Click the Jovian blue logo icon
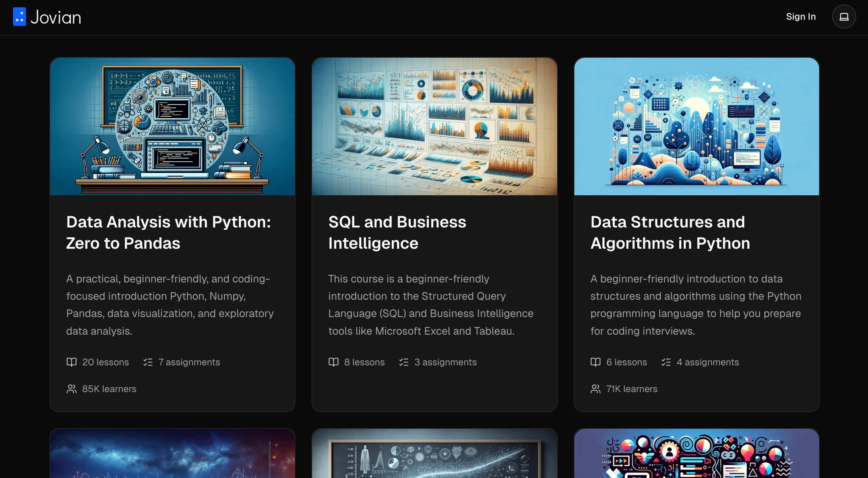 click(19, 16)
